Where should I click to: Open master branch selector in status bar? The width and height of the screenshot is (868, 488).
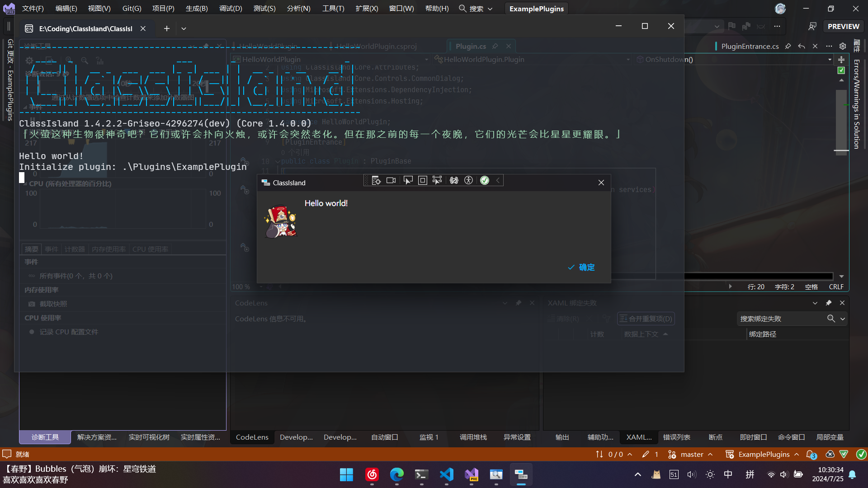click(692, 454)
